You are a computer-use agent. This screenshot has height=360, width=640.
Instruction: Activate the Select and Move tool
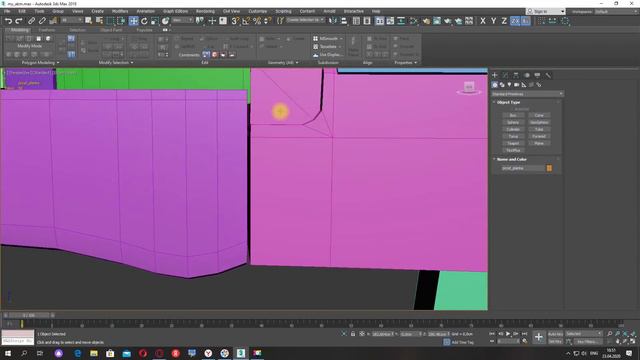pos(133,21)
